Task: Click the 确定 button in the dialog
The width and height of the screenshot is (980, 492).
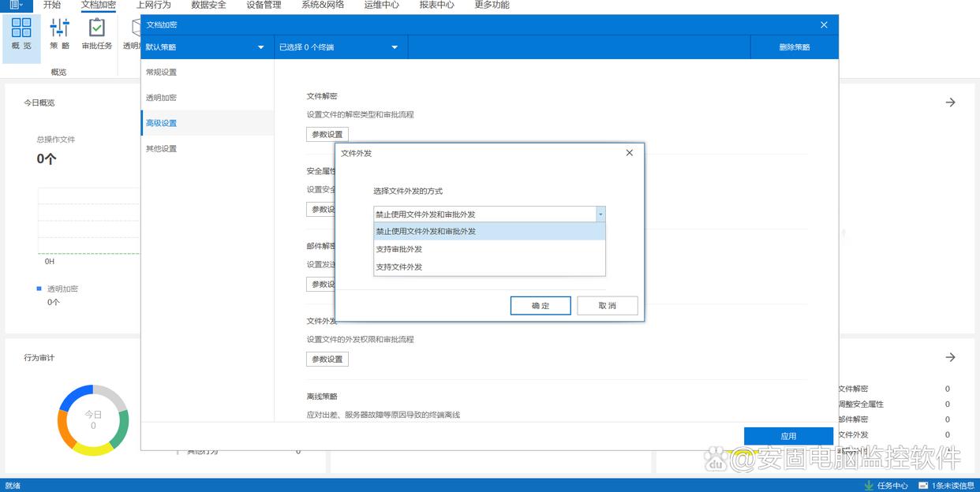Action: point(540,306)
